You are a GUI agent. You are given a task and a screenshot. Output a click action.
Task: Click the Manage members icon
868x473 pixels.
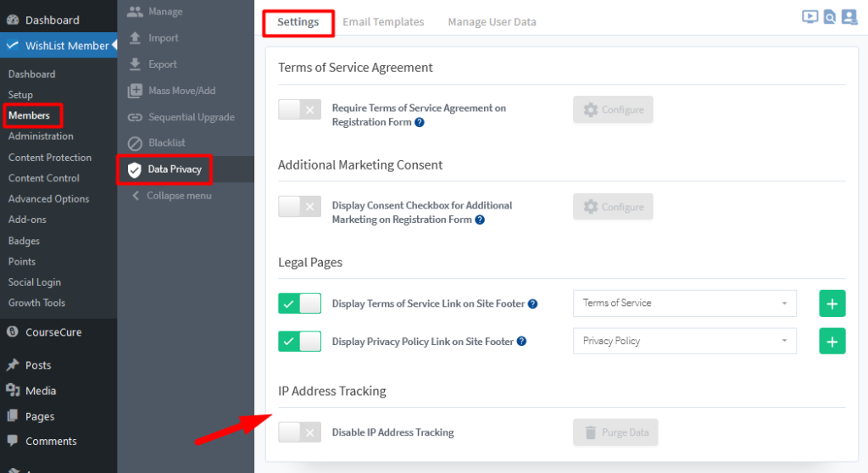(135, 12)
